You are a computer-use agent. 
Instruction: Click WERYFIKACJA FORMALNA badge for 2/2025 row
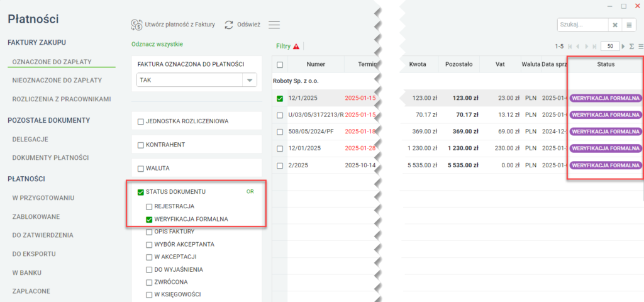606,165
